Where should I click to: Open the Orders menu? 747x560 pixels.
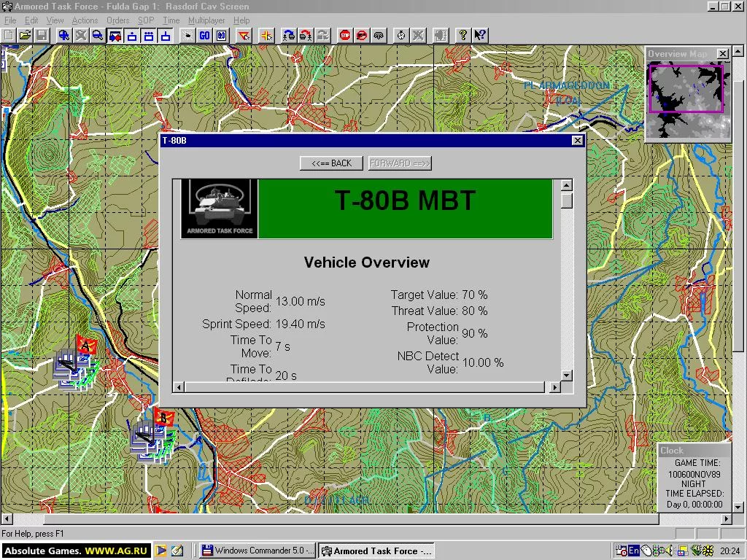pyautogui.click(x=117, y=20)
